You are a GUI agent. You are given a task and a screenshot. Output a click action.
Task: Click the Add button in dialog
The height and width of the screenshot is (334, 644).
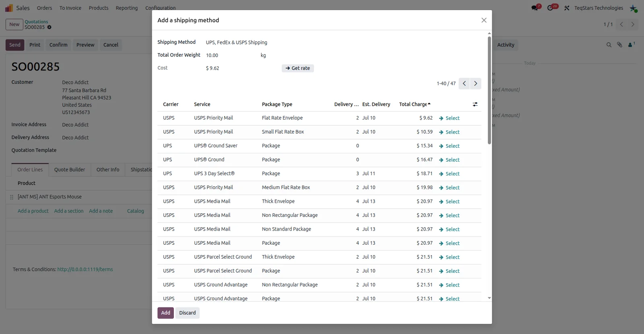(x=165, y=313)
